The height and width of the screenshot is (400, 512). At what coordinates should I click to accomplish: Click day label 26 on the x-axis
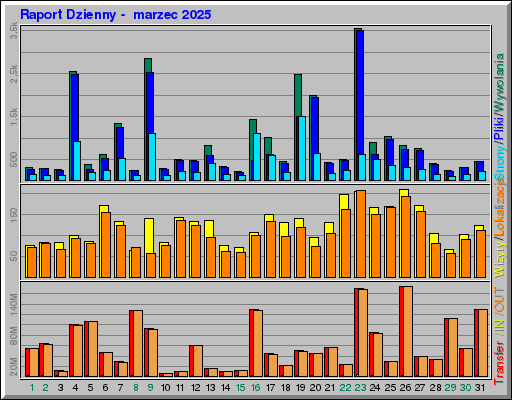click(405, 388)
